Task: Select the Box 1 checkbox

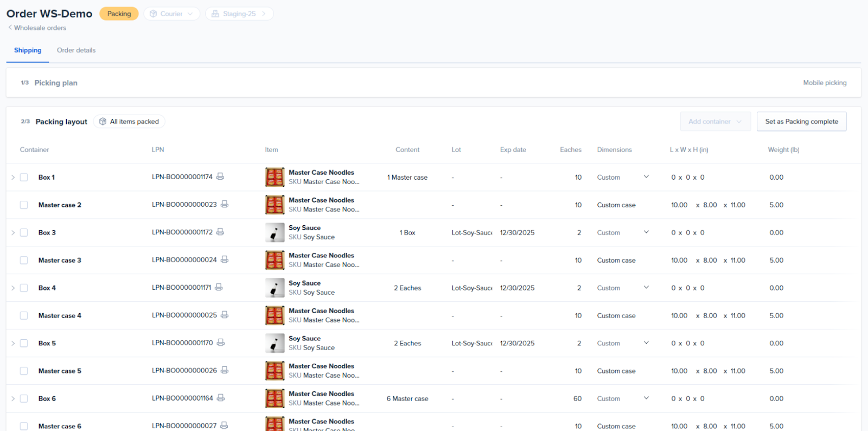Action: (24, 178)
